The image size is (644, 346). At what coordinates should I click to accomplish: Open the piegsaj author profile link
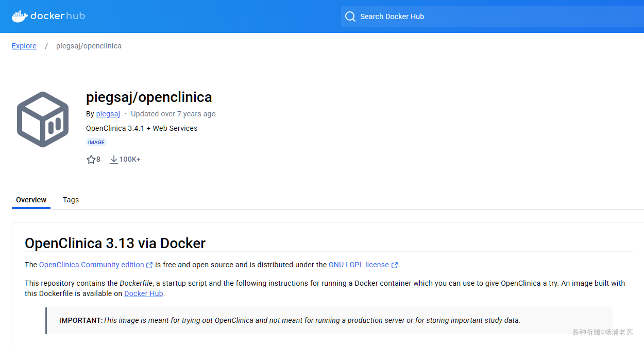pyautogui.click(x=108, y=114)
